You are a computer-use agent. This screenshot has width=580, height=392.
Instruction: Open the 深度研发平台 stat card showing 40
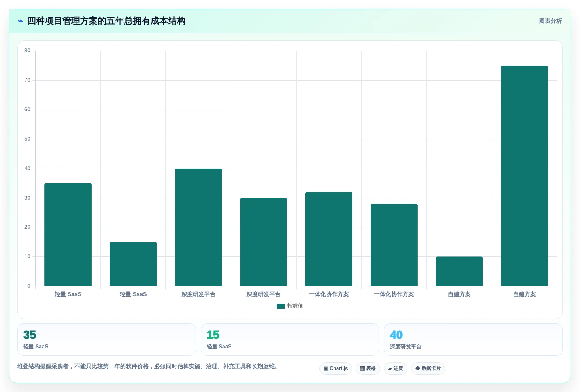coord(473,340)
